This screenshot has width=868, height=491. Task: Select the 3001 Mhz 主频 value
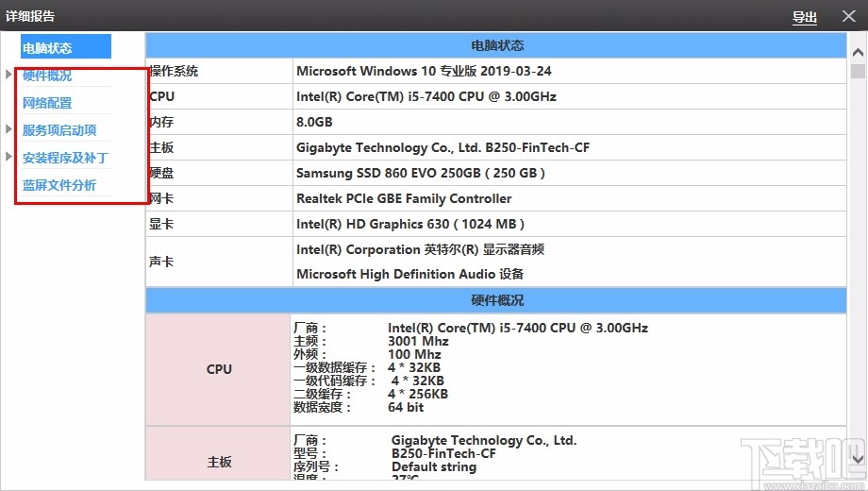pyautogui.click(x=418, y=342)
